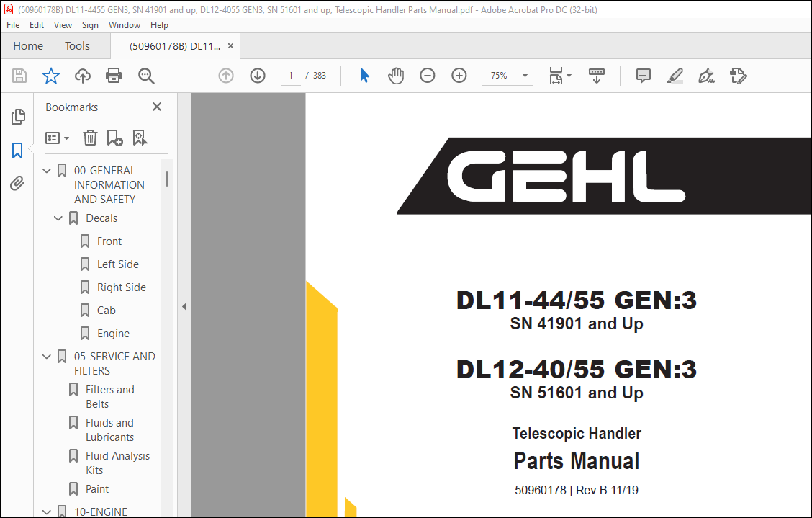812x518 pixels.
Task: Collapse 00-GENERAL INFORMATION AND SAFETY bookmark
Action: click(47, 171)
